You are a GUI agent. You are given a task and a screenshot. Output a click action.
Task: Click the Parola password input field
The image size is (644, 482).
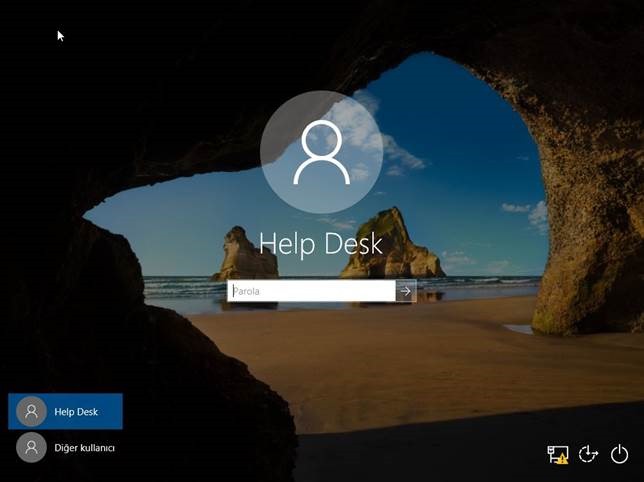click(311, 291)
